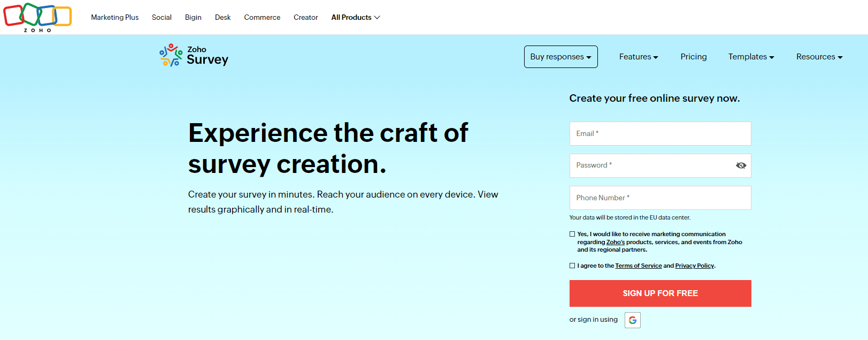Sign in using Google icon
The width and height of the screenshot is (868, 340).
click(x=633, y=320)
